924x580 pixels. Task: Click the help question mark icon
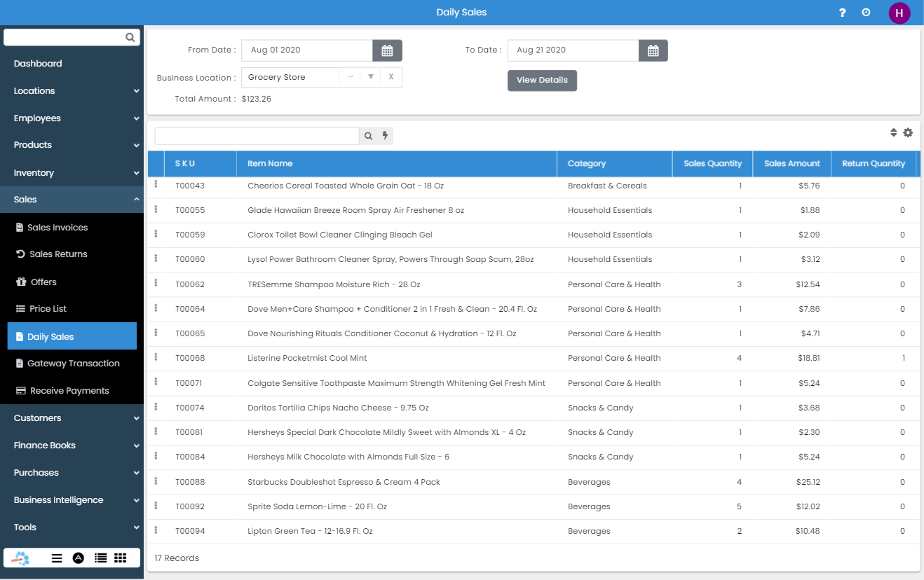842,13
